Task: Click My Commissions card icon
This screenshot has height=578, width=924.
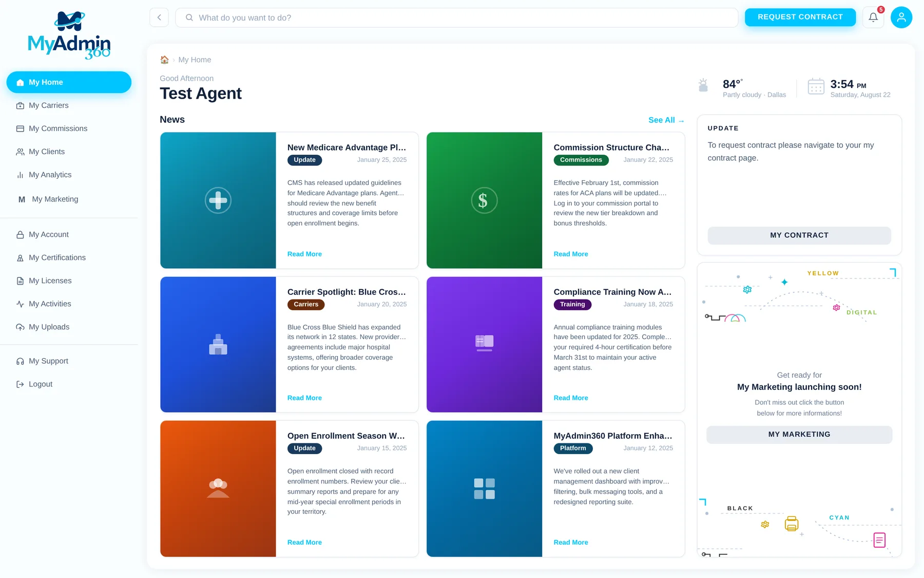Action: click(20, 128)
